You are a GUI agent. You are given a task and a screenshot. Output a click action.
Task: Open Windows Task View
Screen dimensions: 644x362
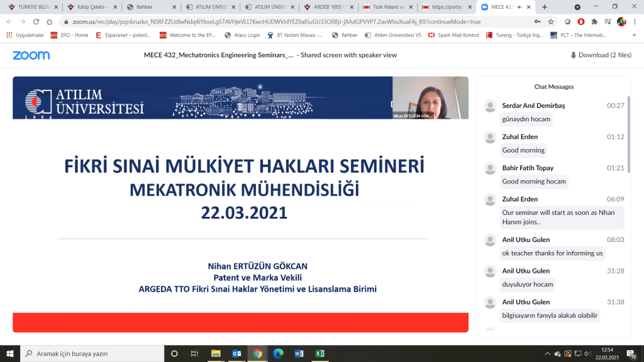[195, 353]
